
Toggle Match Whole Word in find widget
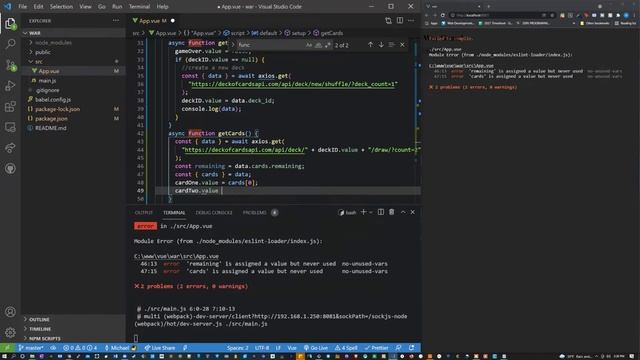[318, 45]
